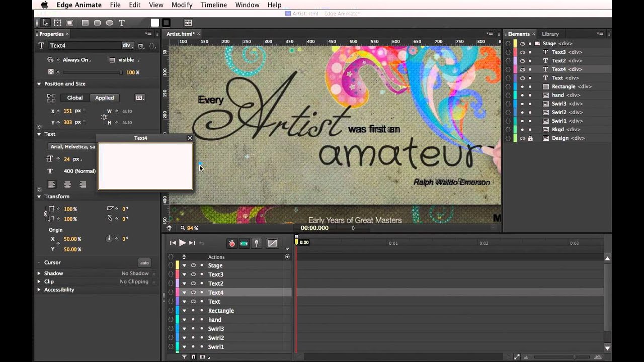Go to timeline end

click(192, 243)
